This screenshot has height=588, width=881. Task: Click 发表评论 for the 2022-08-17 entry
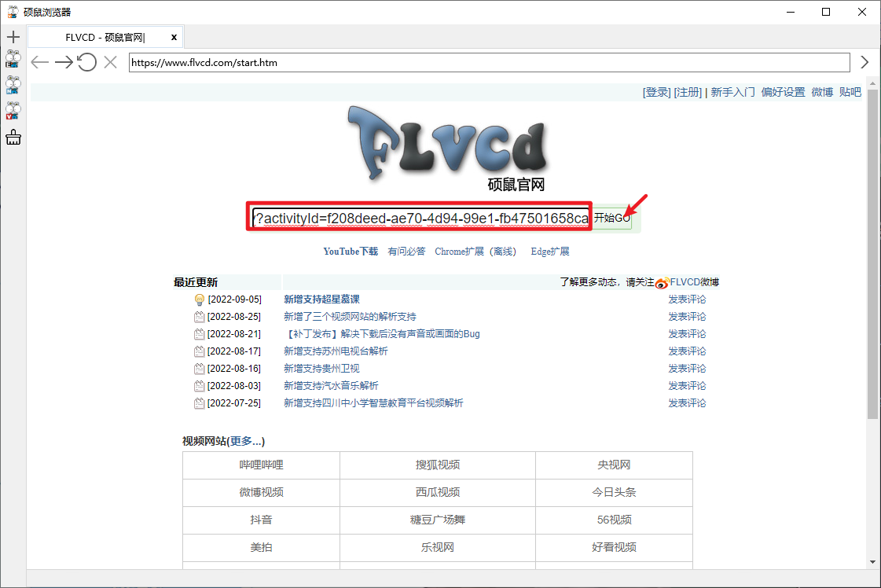[x=687, y=351]
